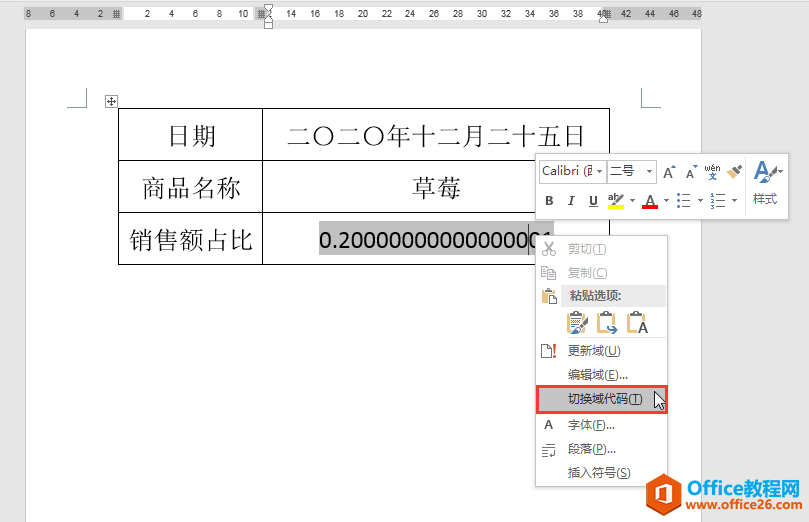
Task: Select 更新域(U) menu entry
Action: [x=602, y=351]
